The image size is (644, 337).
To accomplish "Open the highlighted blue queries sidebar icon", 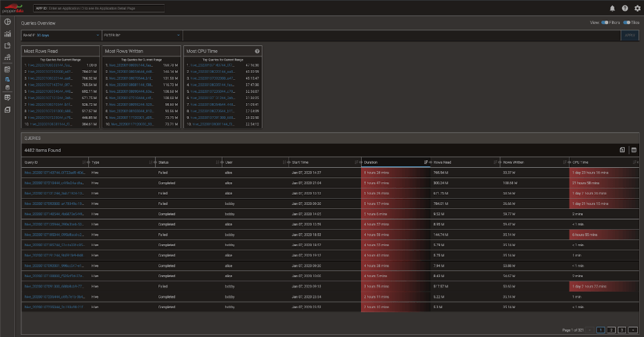I will point(8,80).
